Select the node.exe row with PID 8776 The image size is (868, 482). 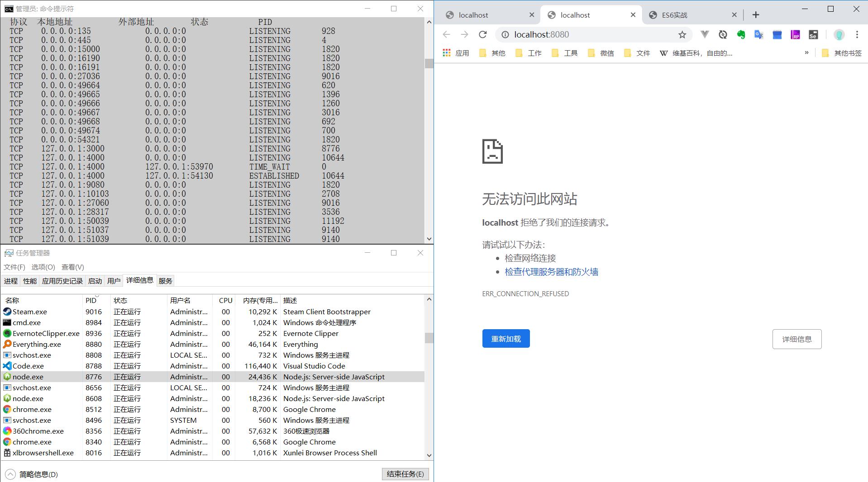pyautogui.click(x=213, y=377)
